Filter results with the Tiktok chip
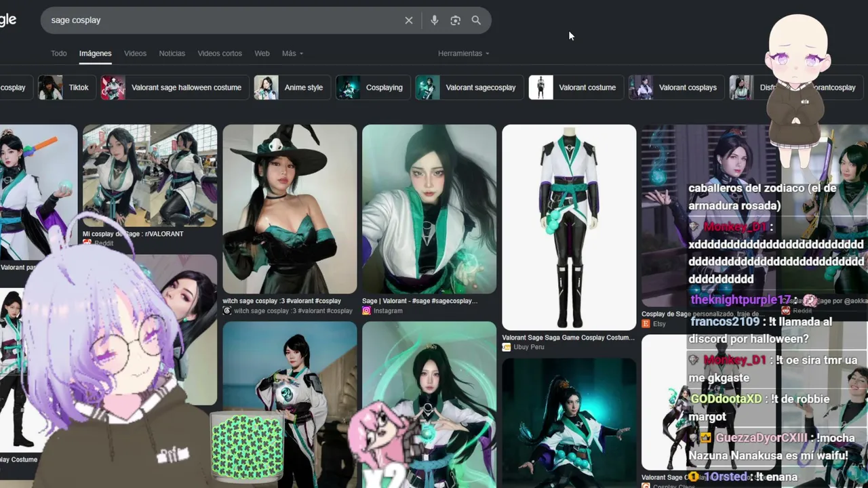This screenshot has height=488, width=868. coord(66,87)
